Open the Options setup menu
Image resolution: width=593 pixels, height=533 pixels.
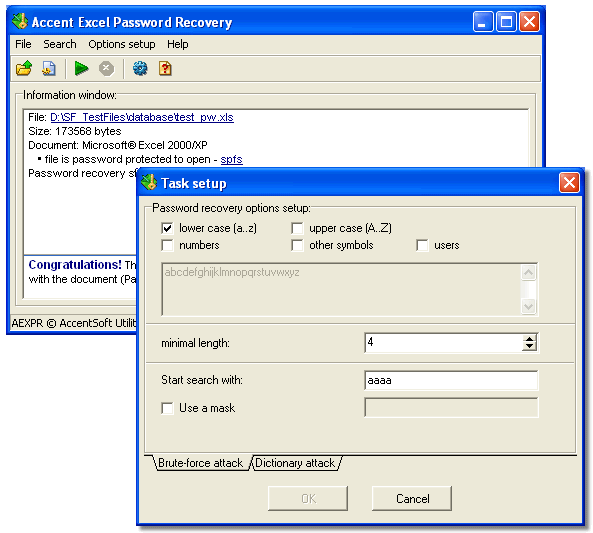[122, 44]
